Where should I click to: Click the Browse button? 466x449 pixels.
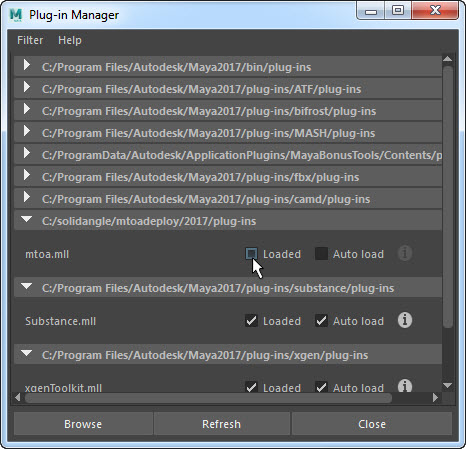pyautogui.click(x=83, y=424)
